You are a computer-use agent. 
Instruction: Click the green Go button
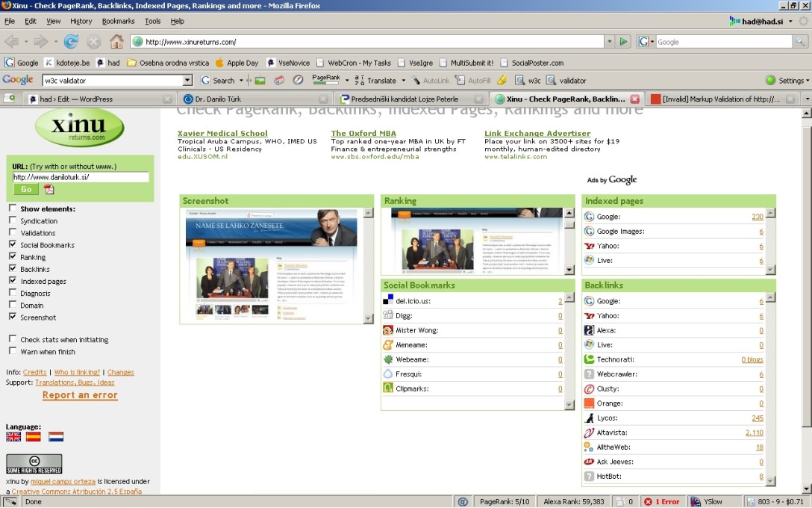(x=26, y=189)
